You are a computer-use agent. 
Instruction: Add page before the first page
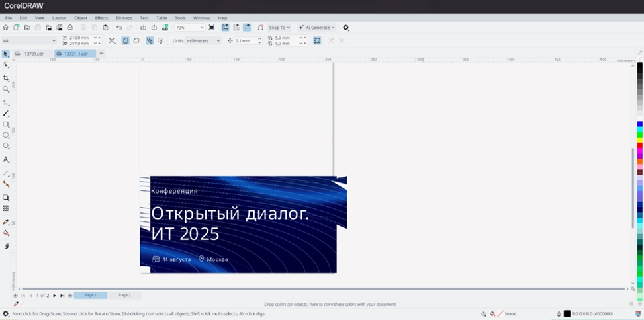coord(15,296)
